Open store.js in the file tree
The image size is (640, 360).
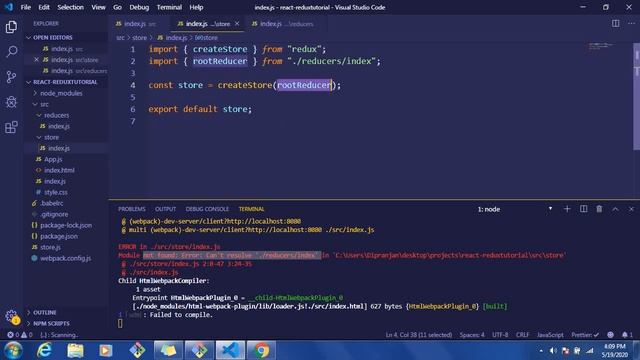[50, 247]
